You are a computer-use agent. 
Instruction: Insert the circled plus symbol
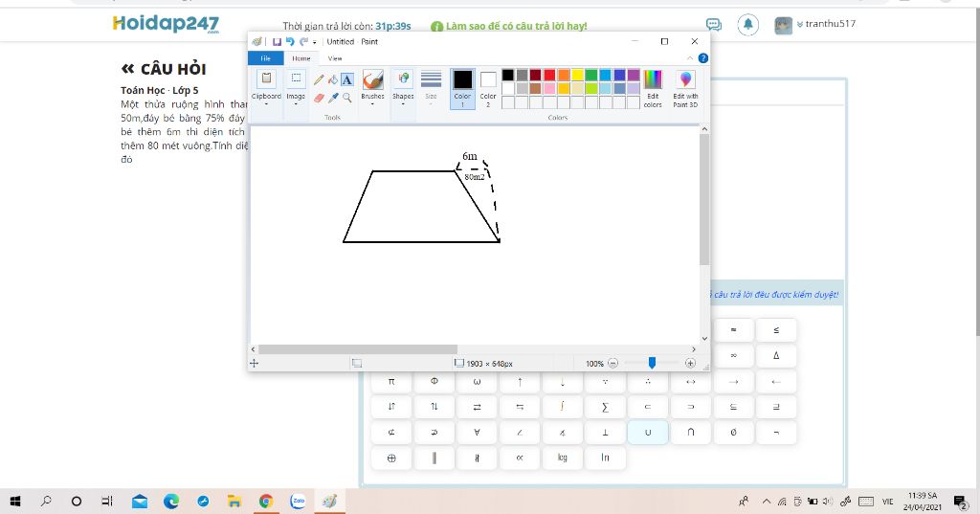391,458
